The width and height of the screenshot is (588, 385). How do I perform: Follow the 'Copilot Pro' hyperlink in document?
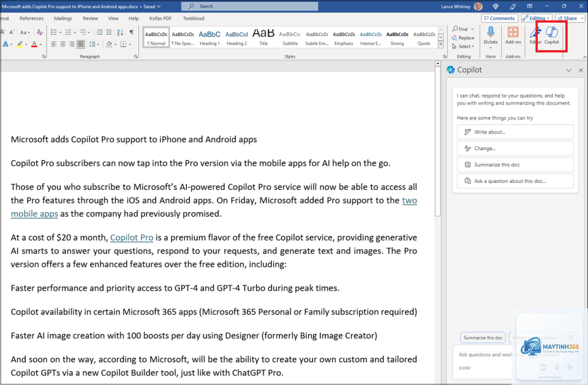pos(132,237)
